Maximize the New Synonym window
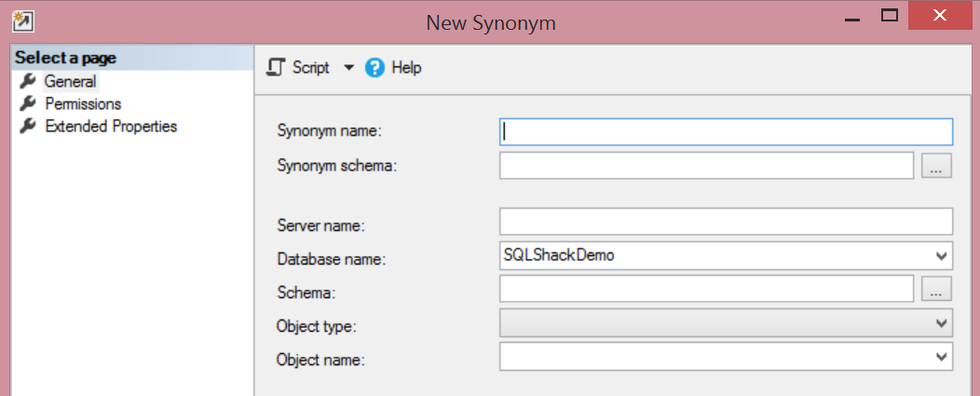980x396 pixels. pos(889,16)
